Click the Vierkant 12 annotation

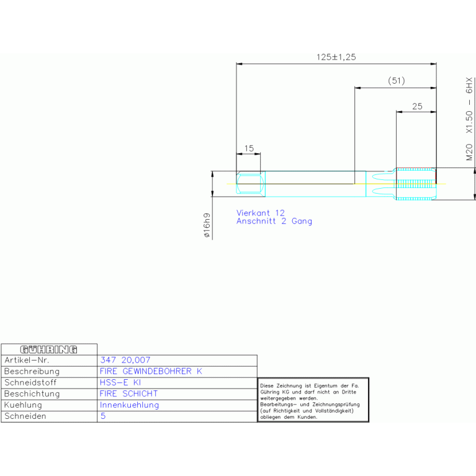pos(261,212)
